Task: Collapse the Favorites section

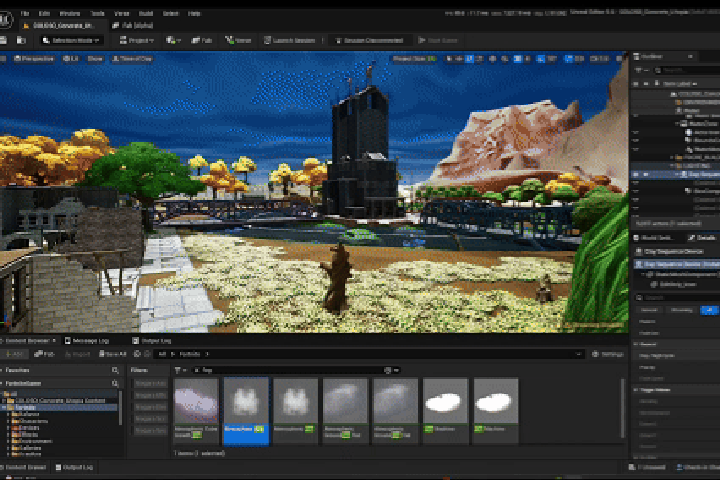Action: click(x=2, y=370)
